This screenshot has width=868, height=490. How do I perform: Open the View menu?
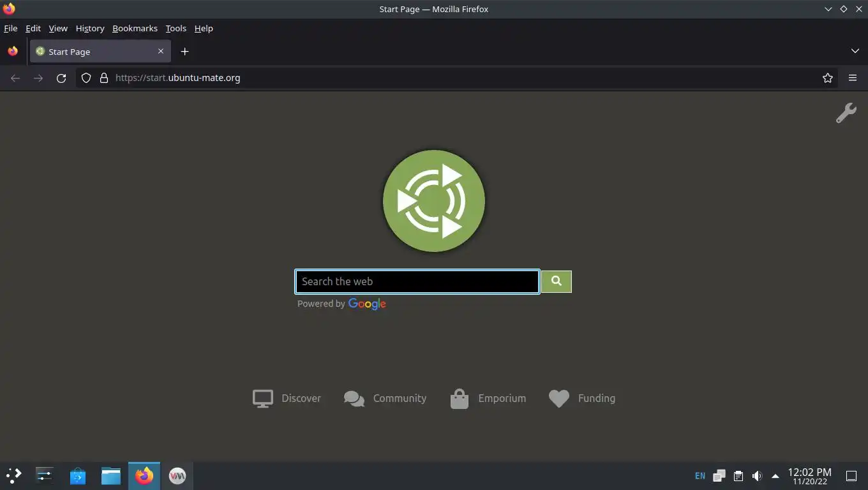(58, 28)
